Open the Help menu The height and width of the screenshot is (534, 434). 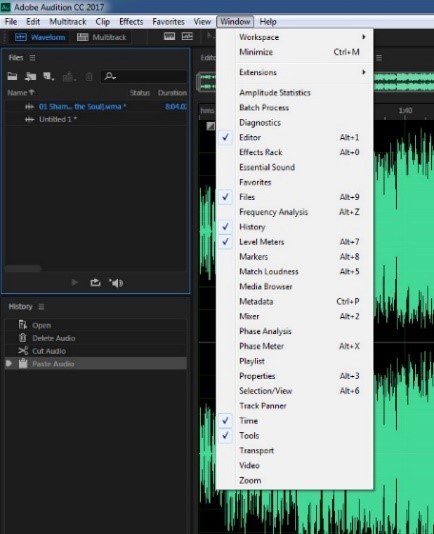[x=268, y=22]
